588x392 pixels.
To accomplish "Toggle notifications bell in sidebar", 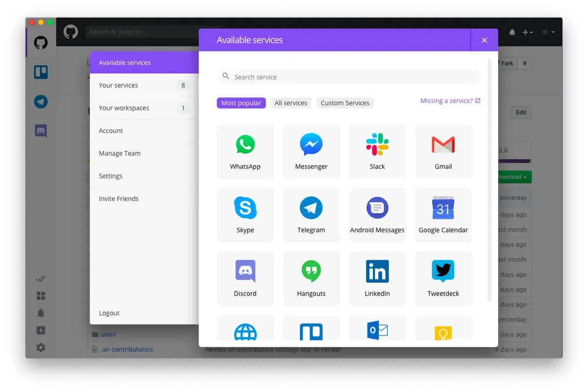I will [x=41, y=313].
